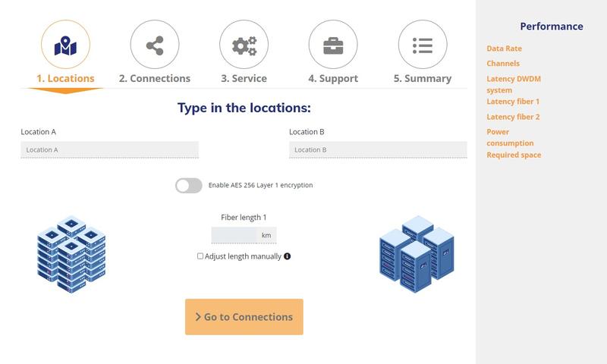Screen dimensions: 607x364
Task: Go to the 3. Service step label
Action: (x=244, y=79)
